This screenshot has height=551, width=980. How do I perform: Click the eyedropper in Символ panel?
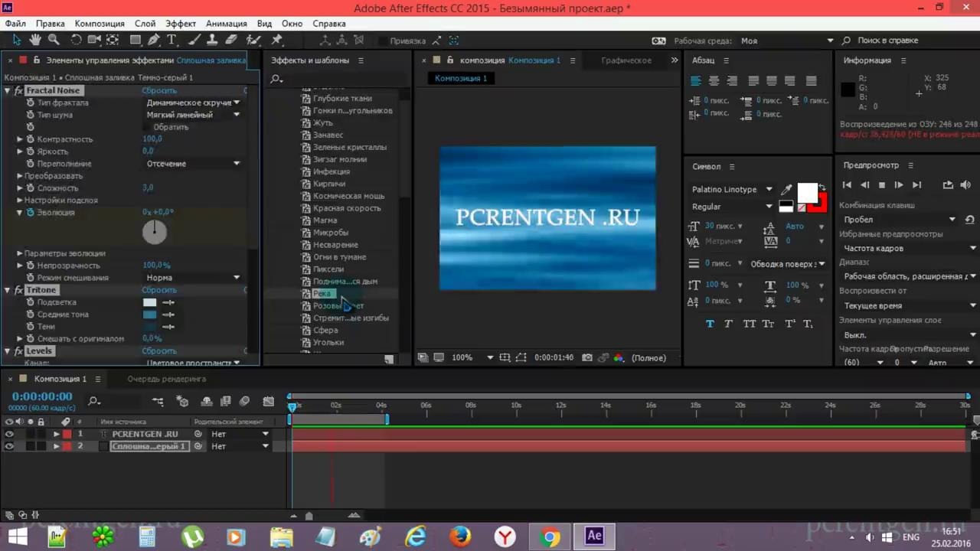(786, 190)
